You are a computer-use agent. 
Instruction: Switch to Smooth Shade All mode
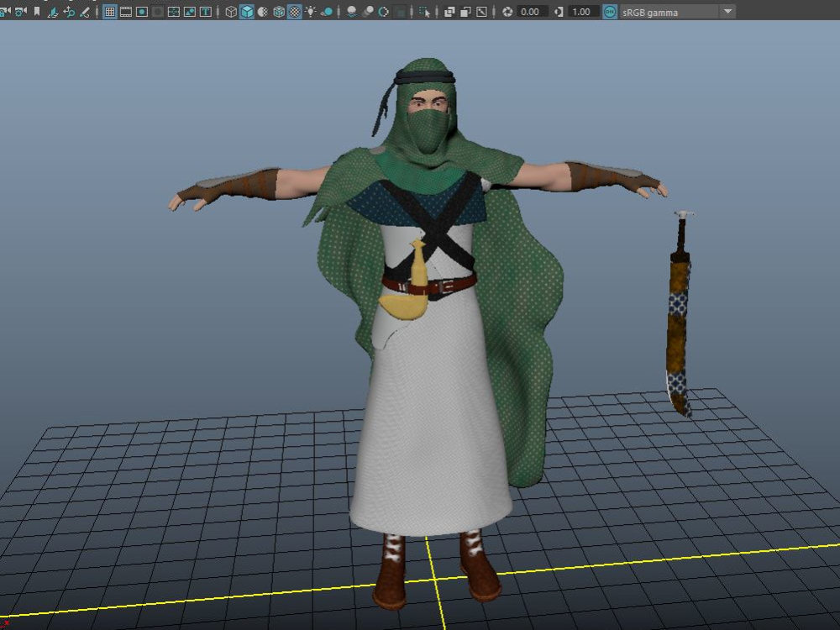[247, 11]
